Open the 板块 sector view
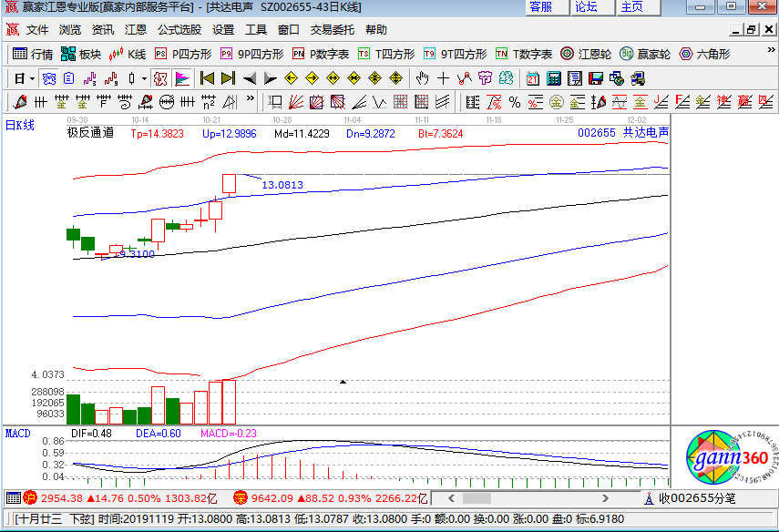 click(81, 54)
